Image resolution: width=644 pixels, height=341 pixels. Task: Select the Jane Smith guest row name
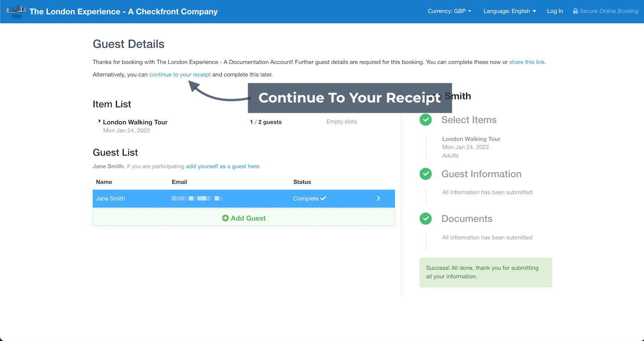pyautogui.click(x=110, y=199)
